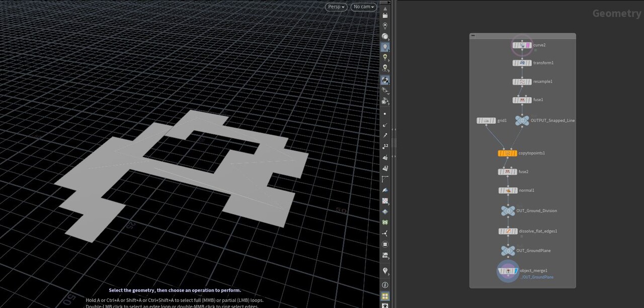Click the viewport snapshot camera icon

click(385, 15)
